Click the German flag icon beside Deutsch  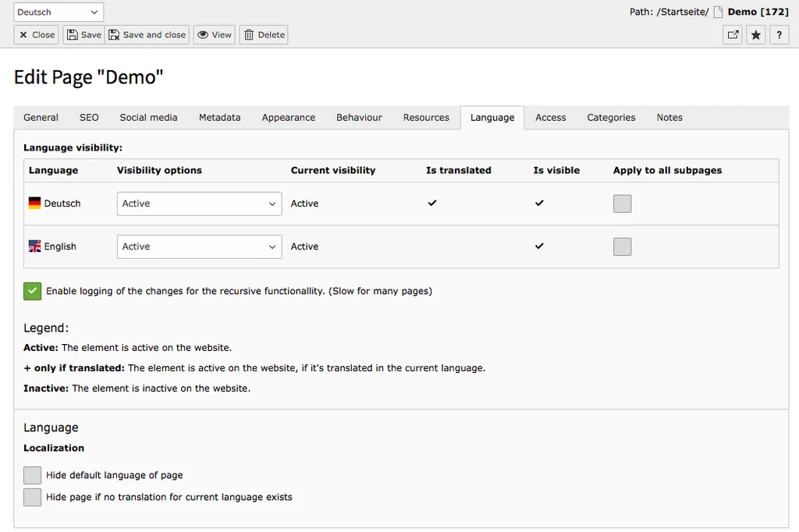click(34, 203)
